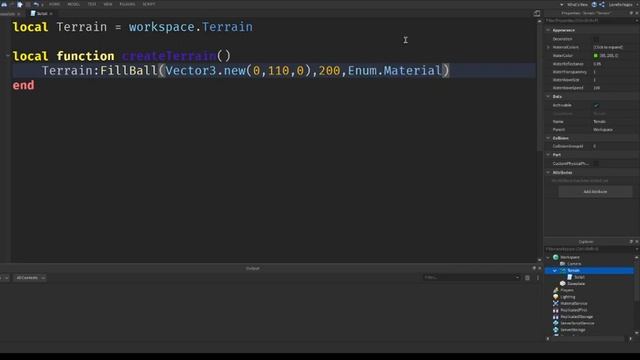This screenshot has width=640, height=360.
Task: Open the MODEL ribbon tab
Action: coord(73,4)
